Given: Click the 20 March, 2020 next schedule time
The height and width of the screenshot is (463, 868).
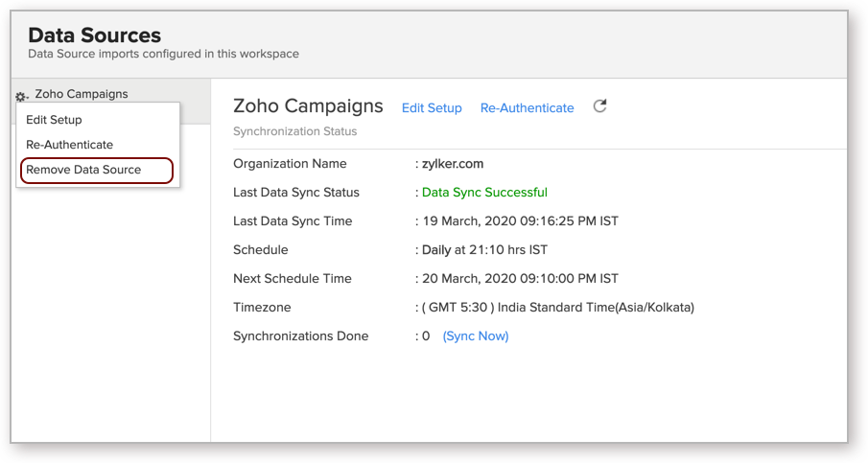Looking at the screenshot, I should [521, 278].
